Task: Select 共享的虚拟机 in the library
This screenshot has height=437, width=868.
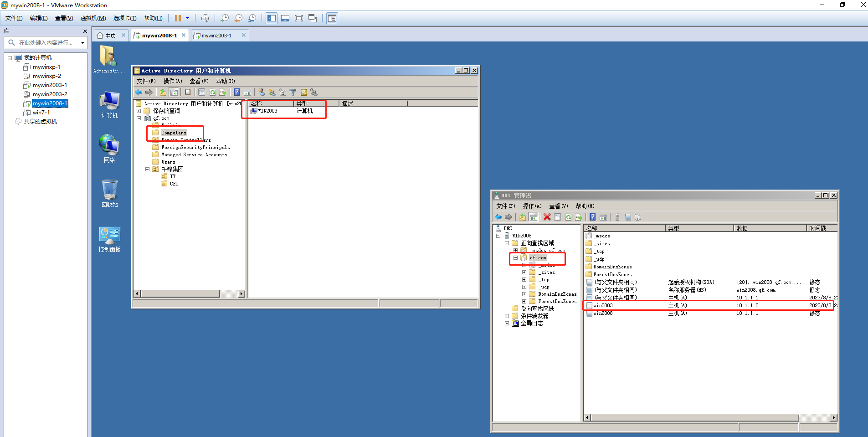Action: point(40,122)
